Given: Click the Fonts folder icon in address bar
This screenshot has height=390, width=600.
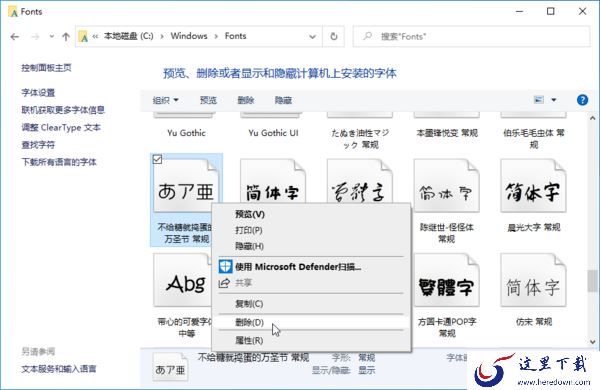Looking at the screenshot, I should coord(83,36).
